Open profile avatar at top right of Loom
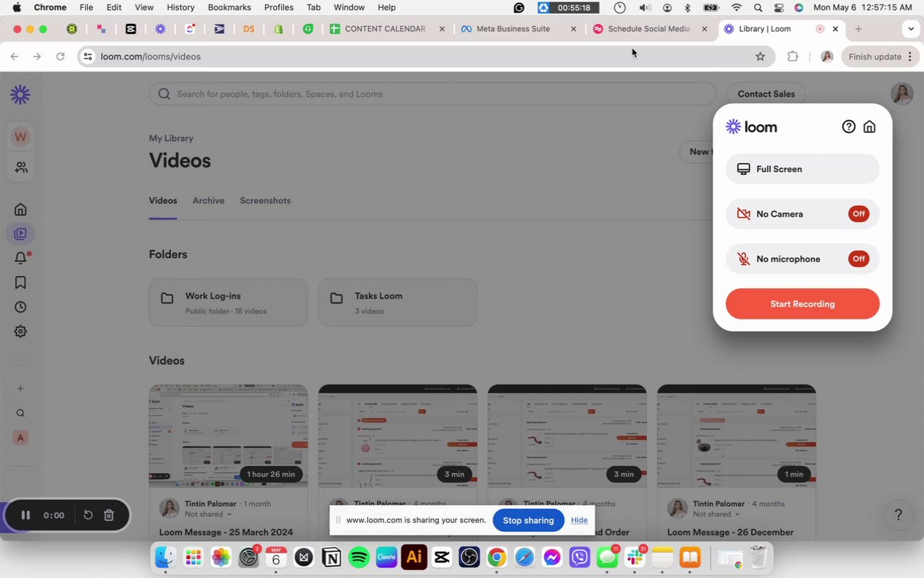 tap(902, 94)
